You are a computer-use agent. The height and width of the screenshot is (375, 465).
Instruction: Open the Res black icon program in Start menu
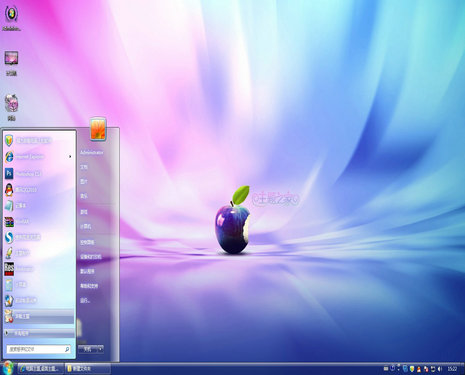(x=39, y=268)
